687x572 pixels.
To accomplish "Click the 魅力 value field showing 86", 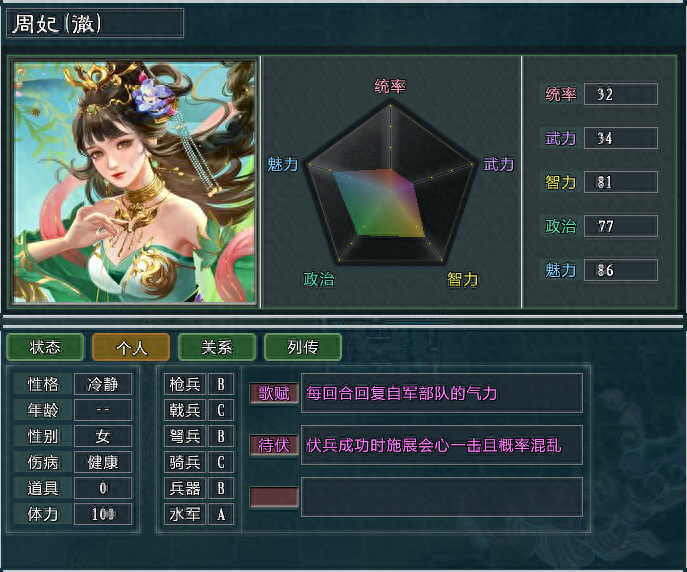I will coord(621,270).
